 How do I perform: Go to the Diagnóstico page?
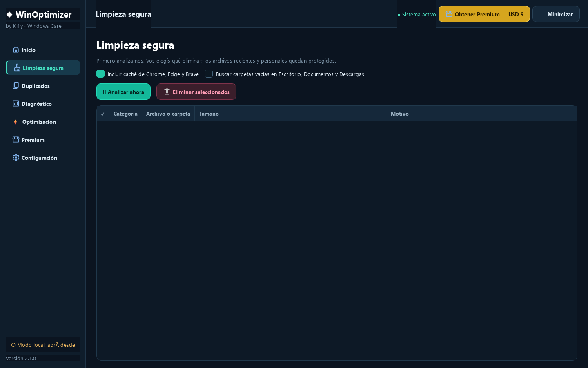pyautogui.click(x=43, y=104)
